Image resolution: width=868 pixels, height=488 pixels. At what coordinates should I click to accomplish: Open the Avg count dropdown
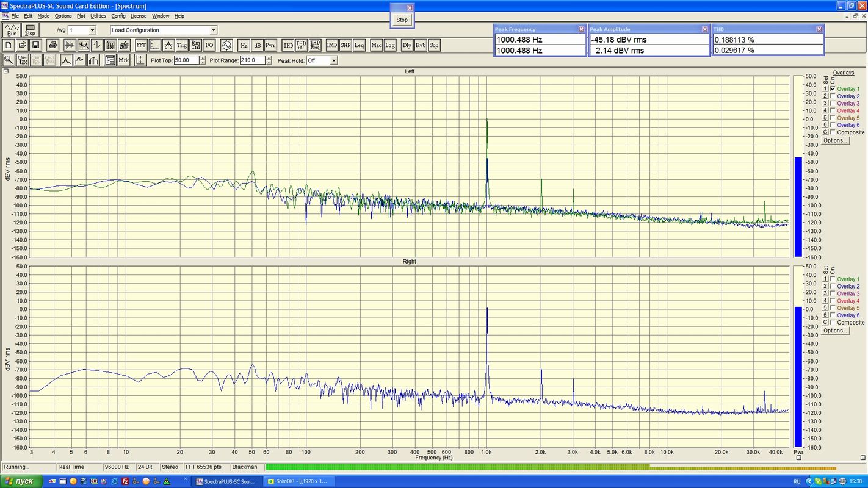(92, 30)
